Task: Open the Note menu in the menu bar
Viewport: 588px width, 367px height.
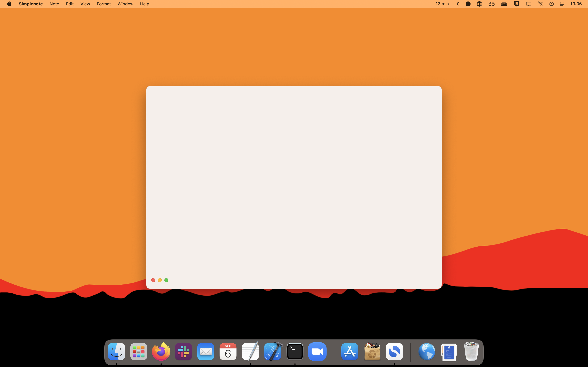Action: pyautogui.click(x=54, y=4)
